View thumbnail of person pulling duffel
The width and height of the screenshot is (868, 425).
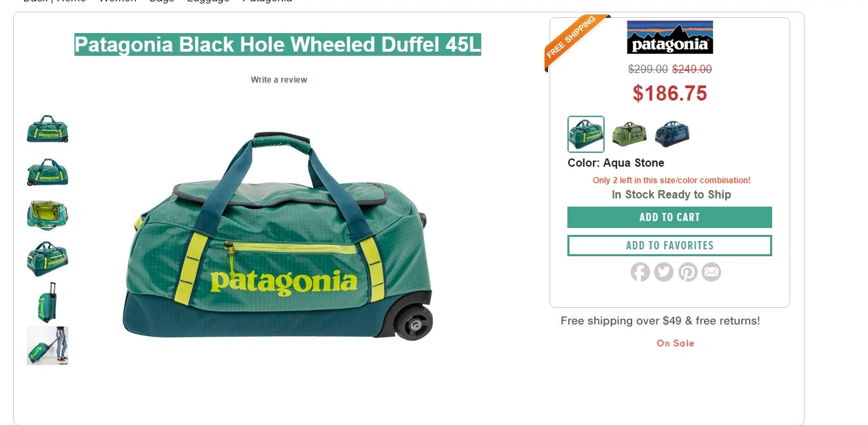(x=48, y=346)
